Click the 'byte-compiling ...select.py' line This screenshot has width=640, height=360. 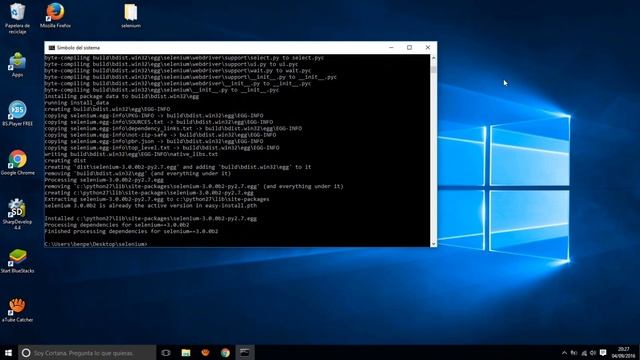tap(184, 58)
